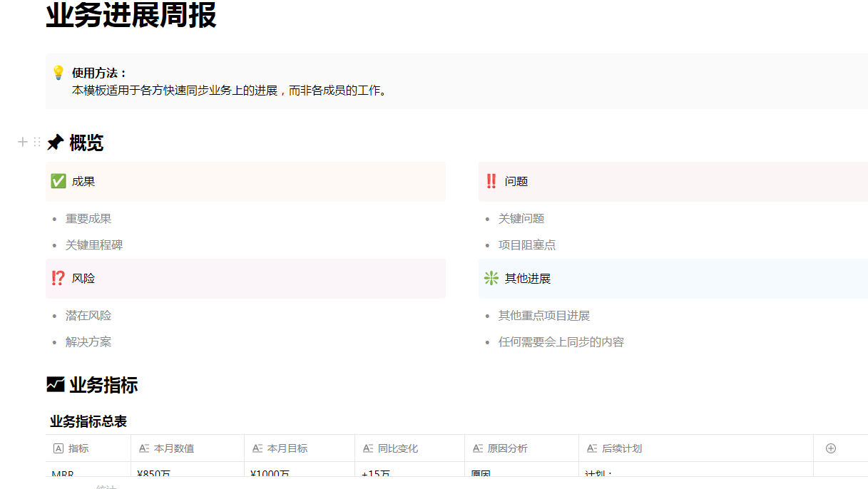Click the 其他重点项目进展 bullet item
This screenshot has width=868, height=489.
(544, 316)
